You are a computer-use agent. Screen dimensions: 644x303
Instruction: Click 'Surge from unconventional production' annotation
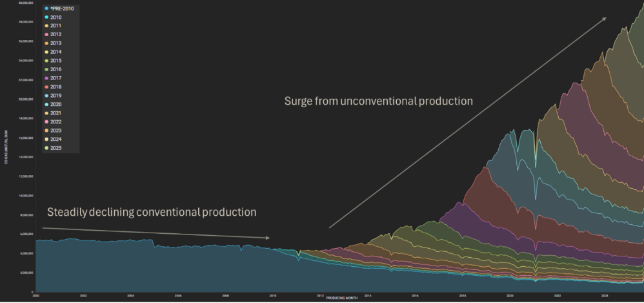point(379,101)
